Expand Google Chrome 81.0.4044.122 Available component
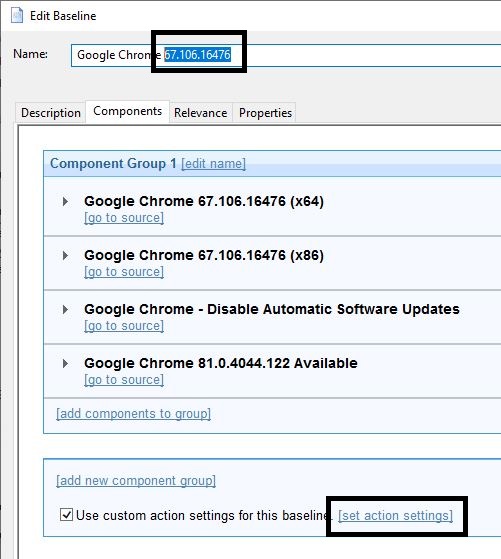The height and width of the screenshot is (559, 501). [65, 363]
